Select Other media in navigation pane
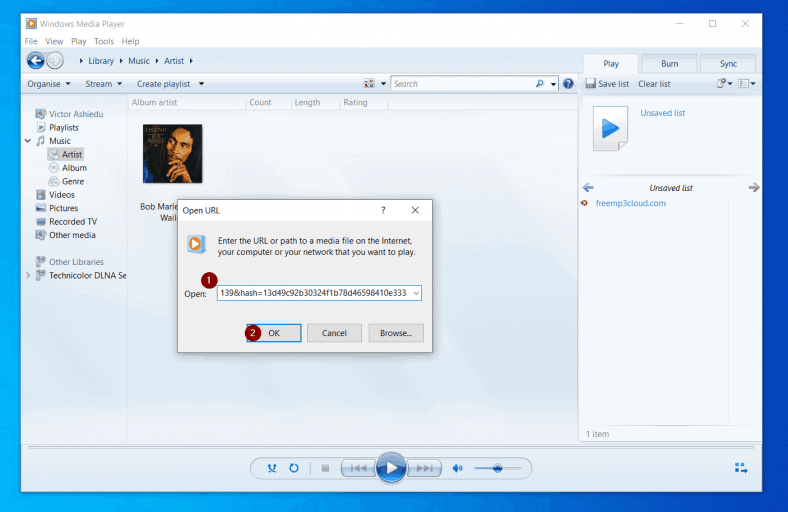The width and height of the screenshot is (788, 512). point(65,235)
